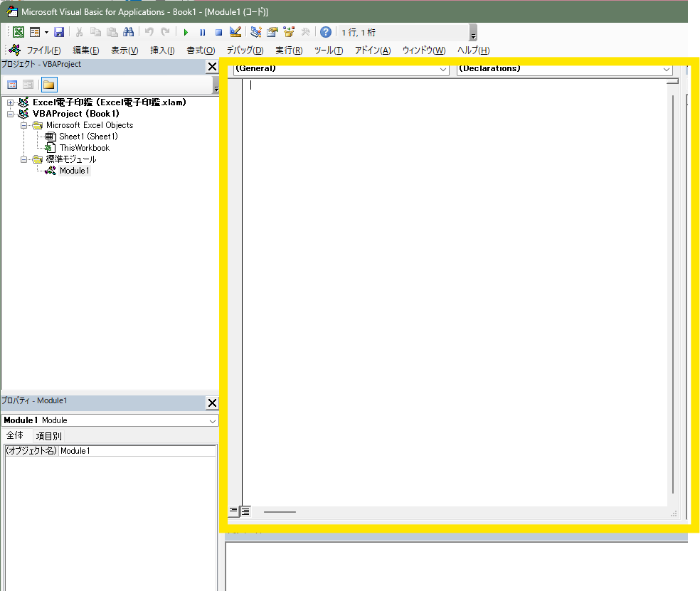Toggle Design Mode icon in toolbar
700x591 pixels.
[x=236, y=32]
